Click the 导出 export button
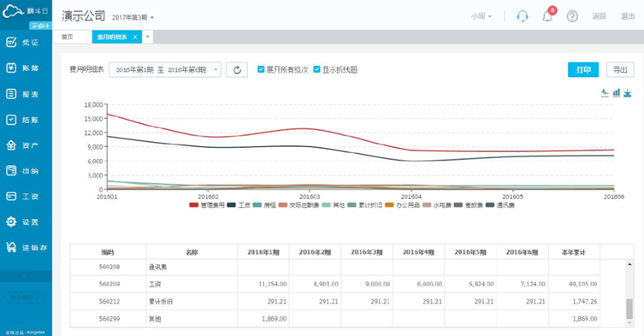This screenshot has height=336, width=644. pyautogui.click(x=620, y=70)
